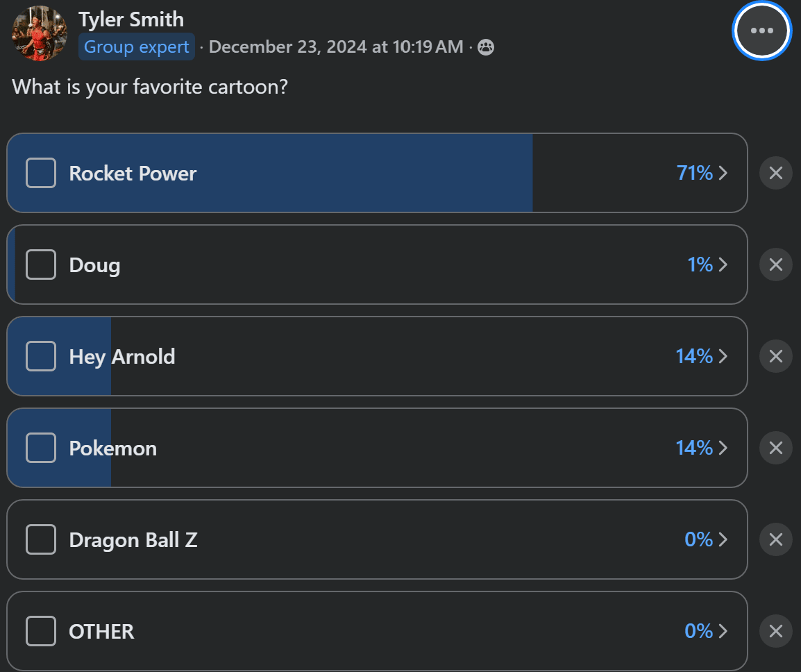Remove the Rocket Power poll option

click(775, 173)
